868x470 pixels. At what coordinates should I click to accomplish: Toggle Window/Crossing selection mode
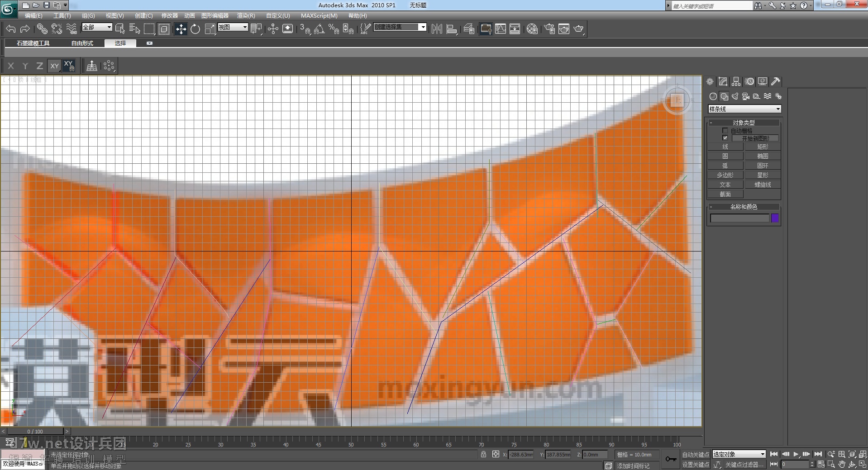(164, 29)
